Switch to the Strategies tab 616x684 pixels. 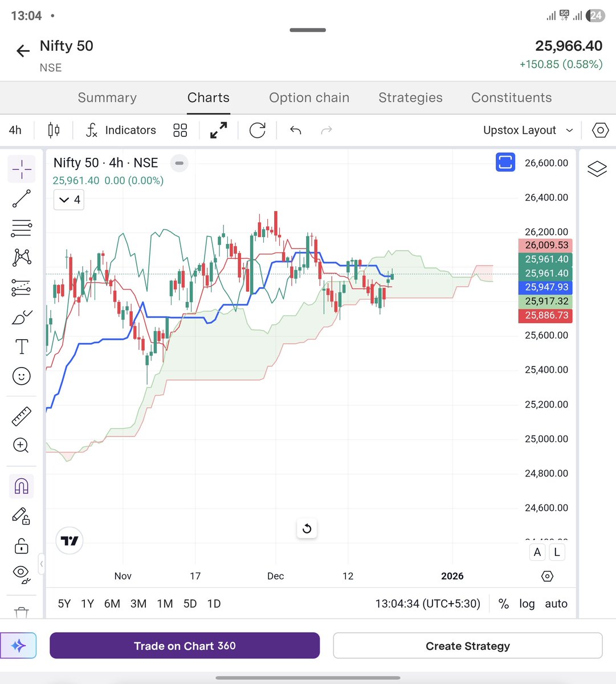tap(410, 97)
